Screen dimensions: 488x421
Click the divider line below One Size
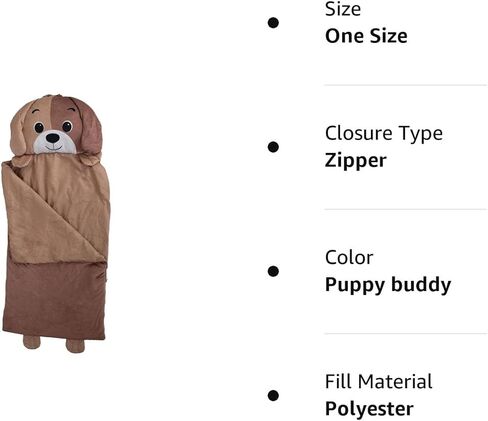[406, 85]
